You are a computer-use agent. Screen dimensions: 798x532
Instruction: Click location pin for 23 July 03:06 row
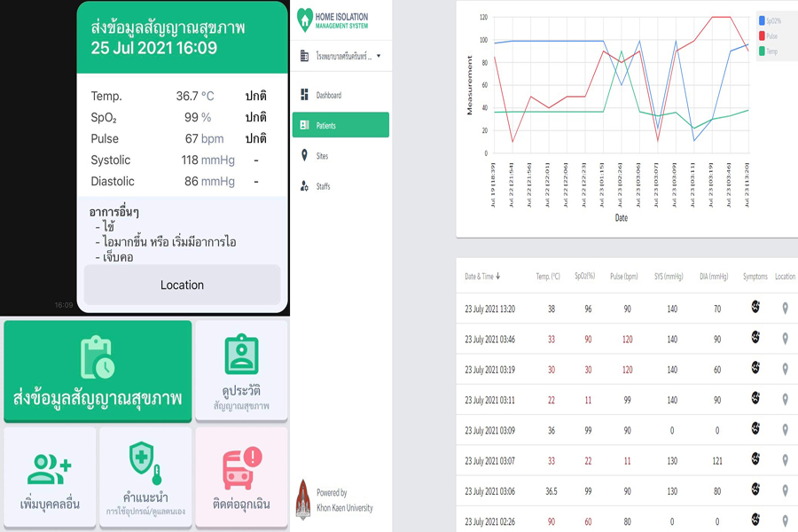(x=785, y=490)
